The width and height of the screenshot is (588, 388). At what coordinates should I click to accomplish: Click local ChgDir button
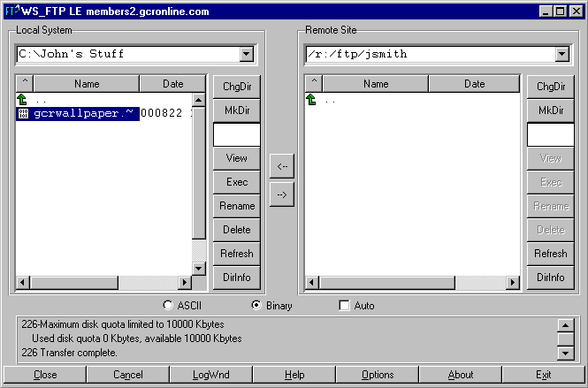(237, 87)
